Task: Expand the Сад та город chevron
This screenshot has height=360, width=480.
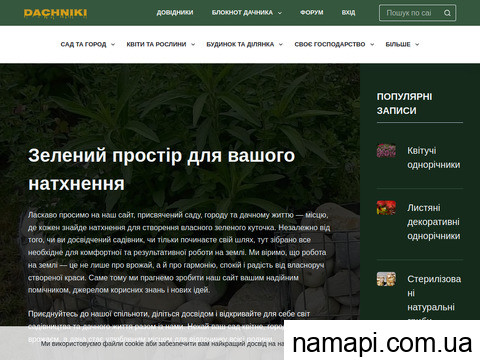Action: 113,44
